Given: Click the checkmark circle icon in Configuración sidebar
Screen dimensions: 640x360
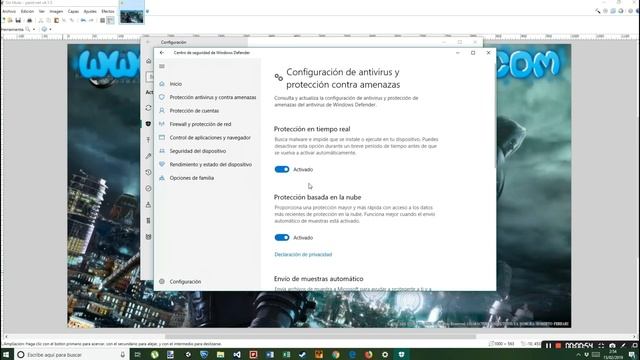Looking at the screenshot, I should (149, 188).
